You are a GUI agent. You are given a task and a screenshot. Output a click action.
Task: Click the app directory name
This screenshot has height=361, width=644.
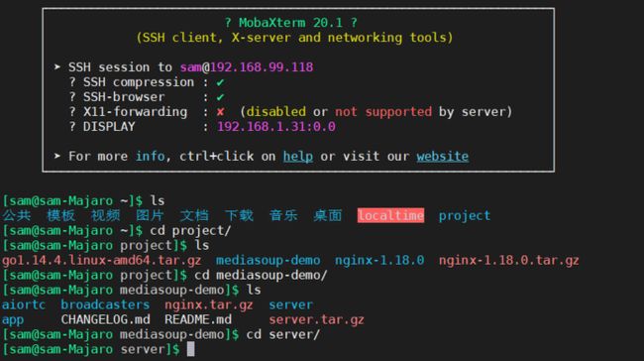13,320
